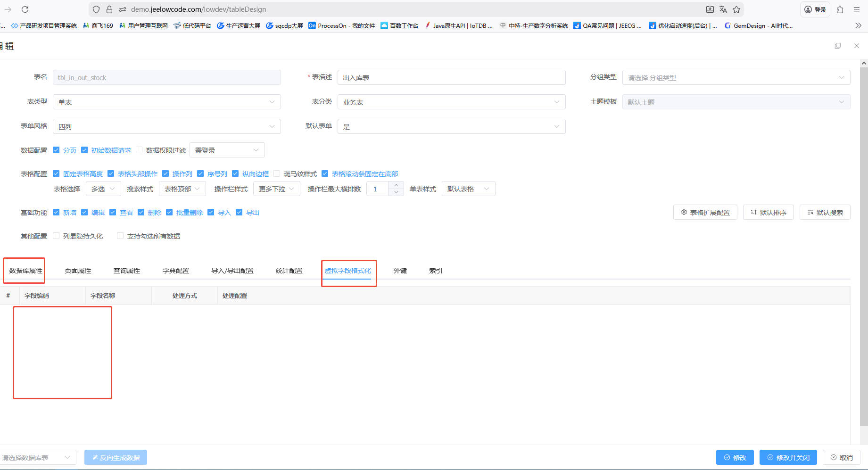
Task: Open the ProcessOn bookmark
Action: pos(341,25)
